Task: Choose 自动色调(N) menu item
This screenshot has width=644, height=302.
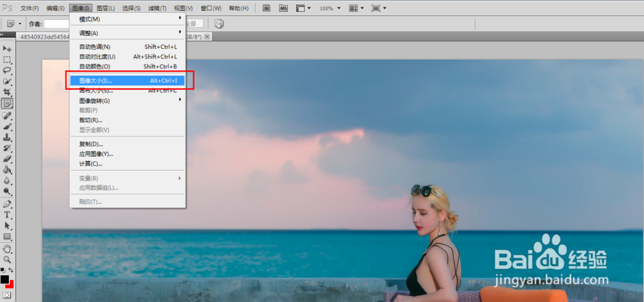Action: (x=128, y=47)
